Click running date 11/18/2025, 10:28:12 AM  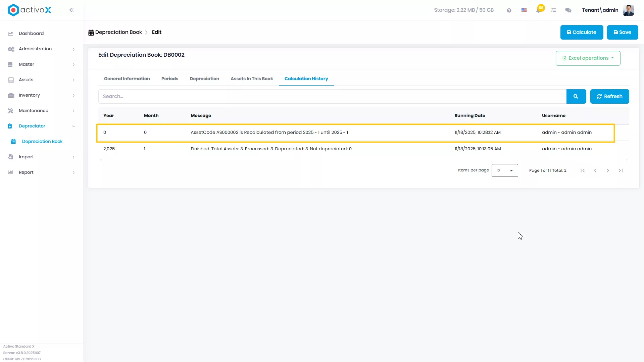[x=478, y=133]
